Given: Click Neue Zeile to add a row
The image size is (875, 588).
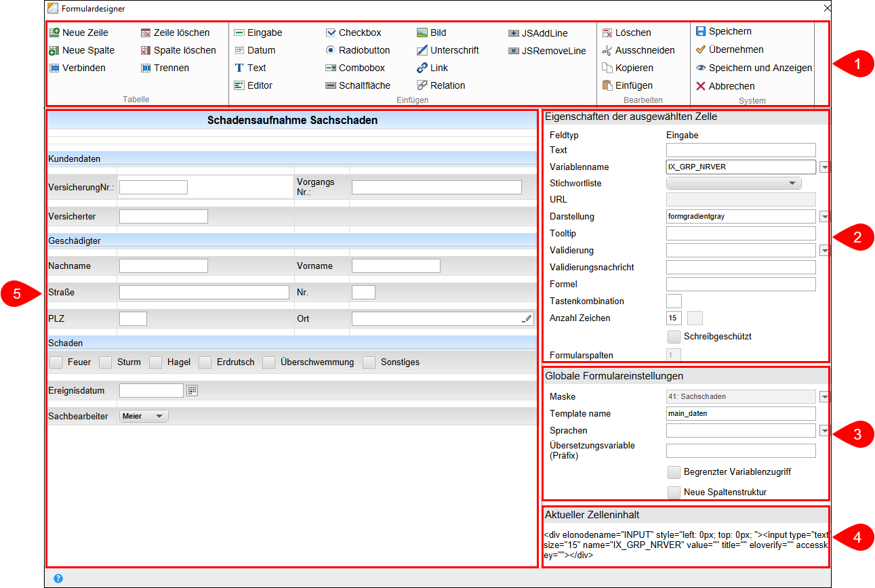Looking at the screenshot, I should point(79,33).
